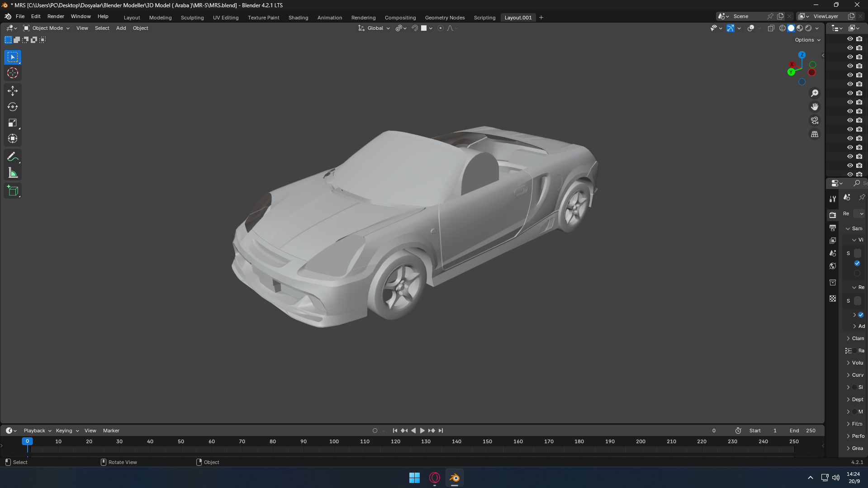Select the Move tool in toolbar
868x488 pixels.
coord(13,91)
